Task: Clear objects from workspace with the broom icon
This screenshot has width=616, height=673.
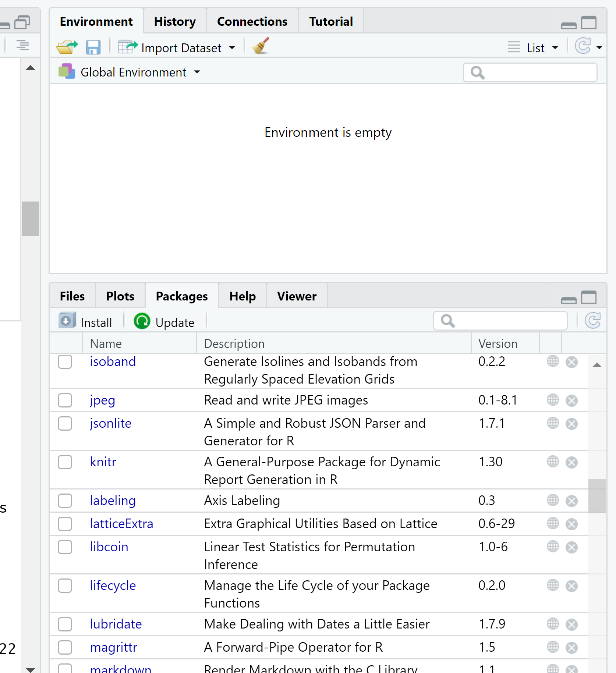Action: 261,46
